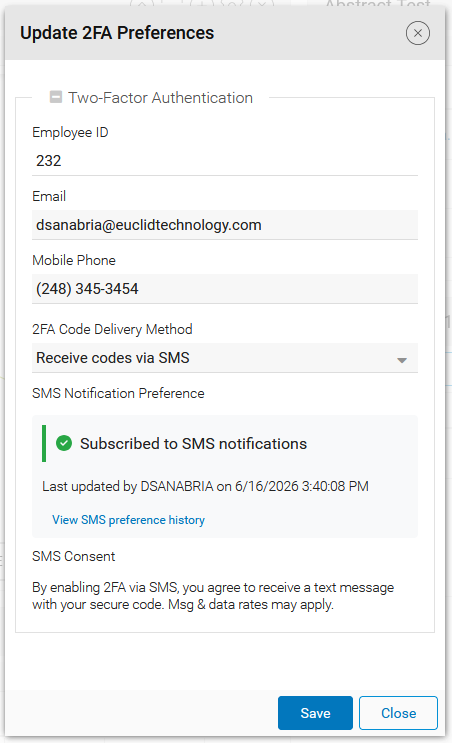The width and height of the screenshot is (452, 743).
Task: Click the Employee ID label
Action: coord(70,132)
